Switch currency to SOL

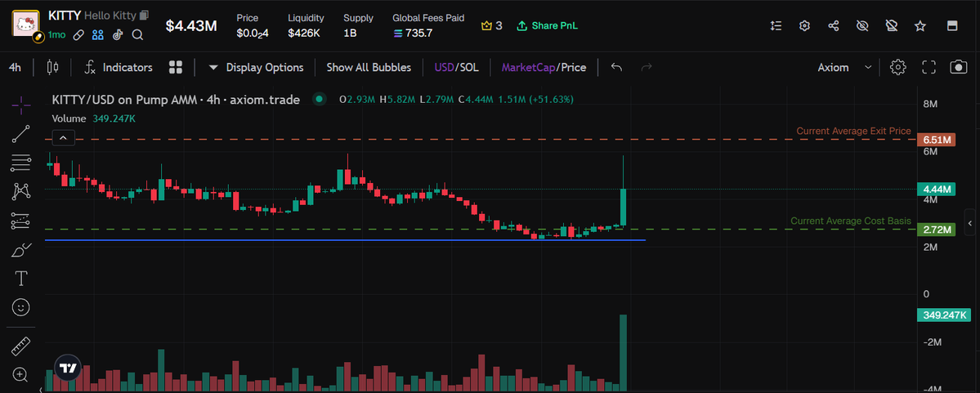469,68
